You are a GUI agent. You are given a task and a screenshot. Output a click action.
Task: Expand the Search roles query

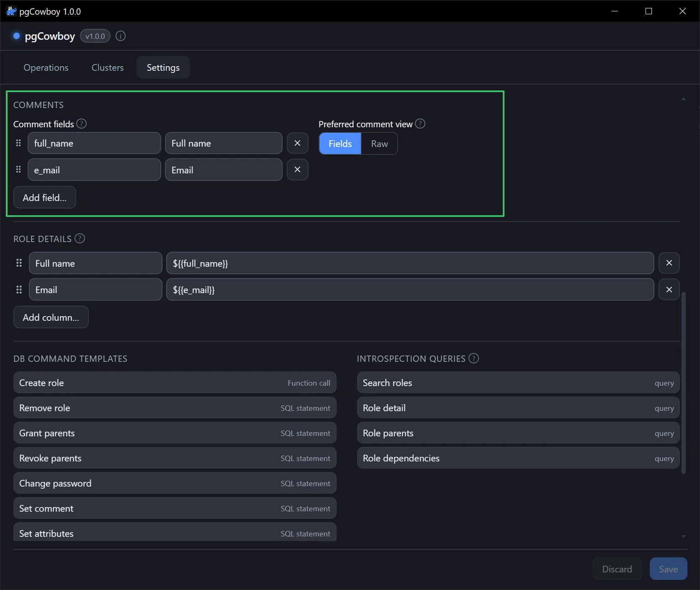518,383
